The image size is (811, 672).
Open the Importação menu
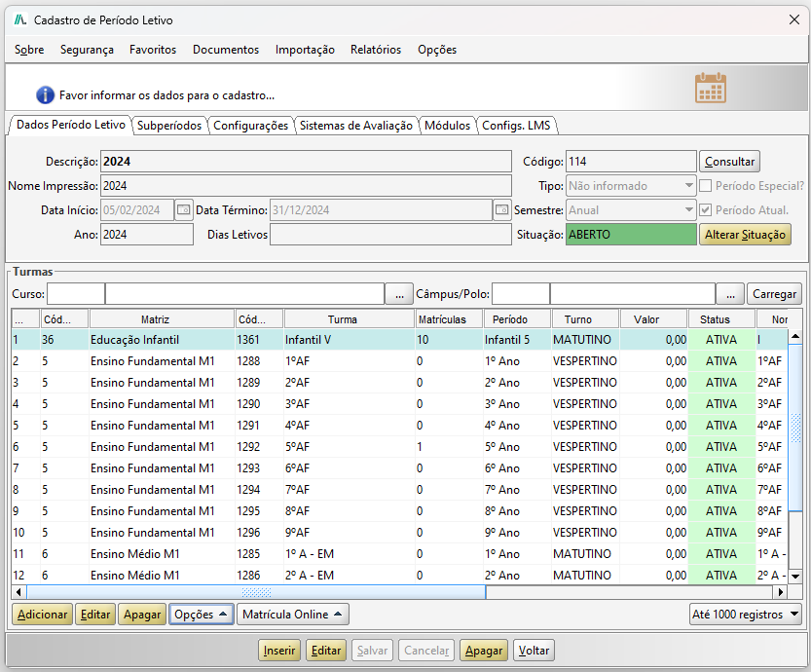(305, 50)
